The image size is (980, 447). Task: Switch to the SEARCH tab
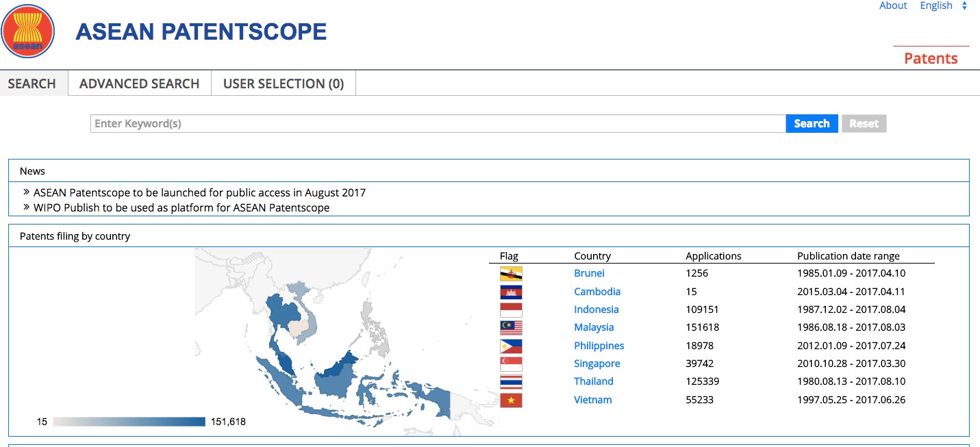click(x=32, y=84)
